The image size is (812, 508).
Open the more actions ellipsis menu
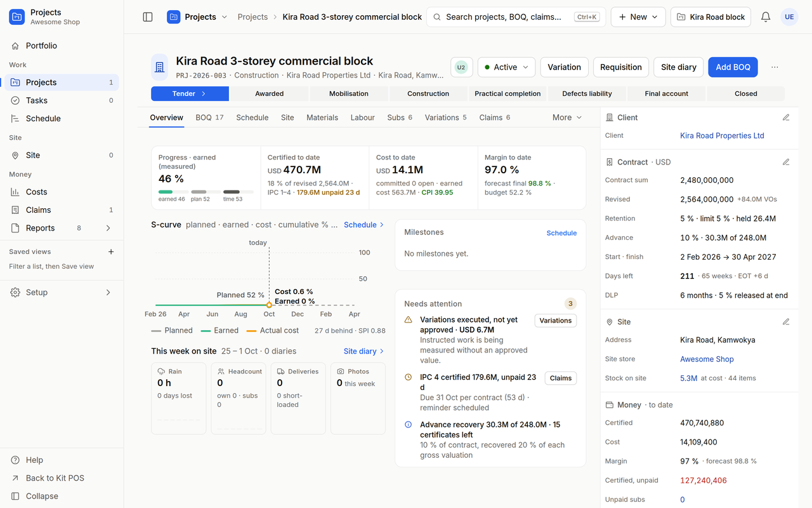(x=775, y=67)
